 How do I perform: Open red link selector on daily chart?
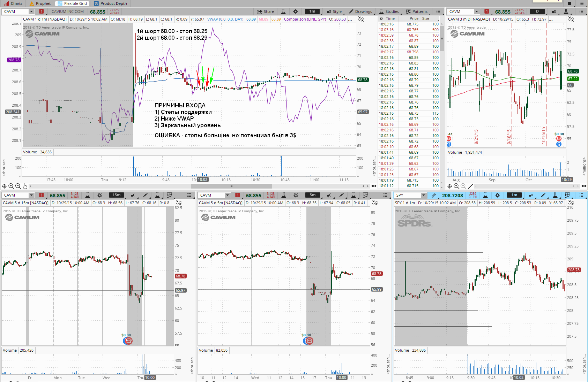(486, 12)
